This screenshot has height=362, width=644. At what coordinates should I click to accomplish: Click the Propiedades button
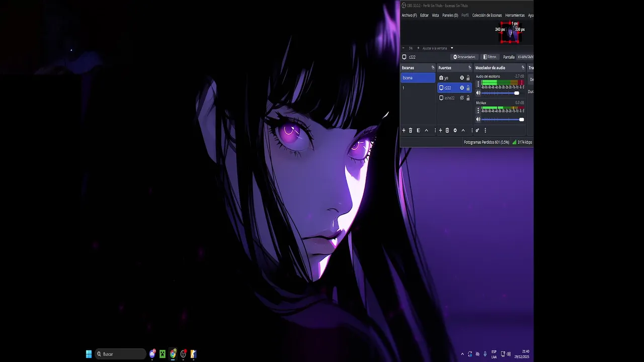(x=464, y=57)
